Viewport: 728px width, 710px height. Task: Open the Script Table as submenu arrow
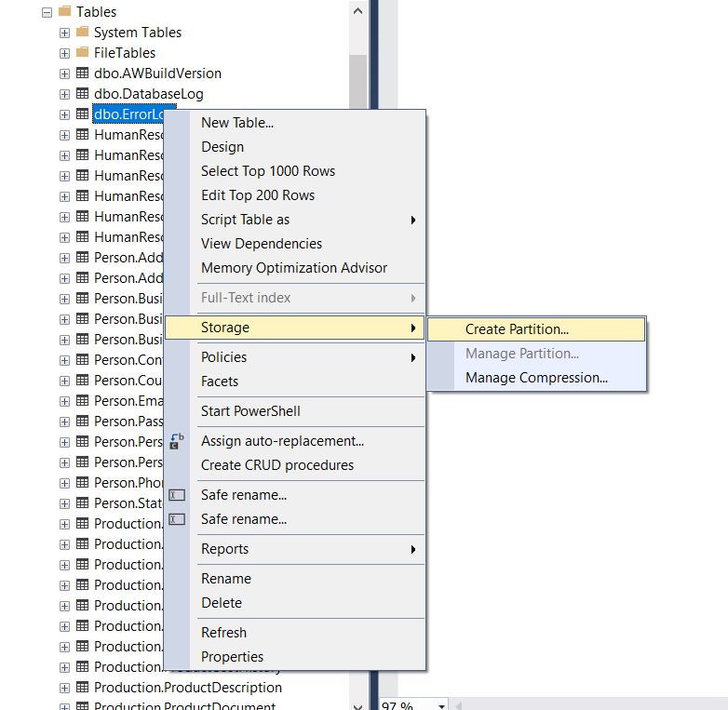pos(412,220)
